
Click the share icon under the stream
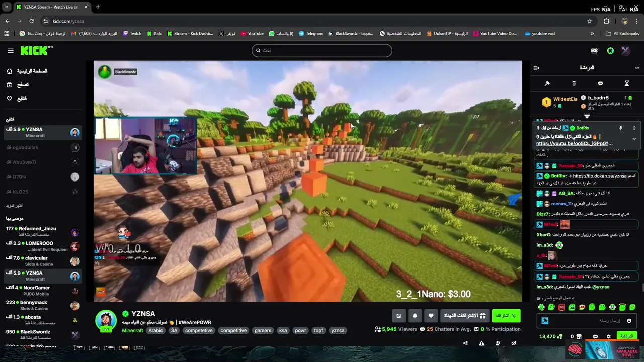point(465,343)
